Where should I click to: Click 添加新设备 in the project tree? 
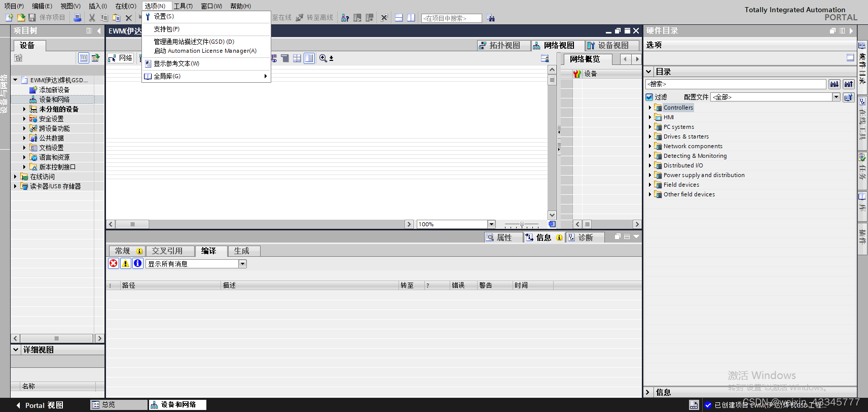[54, 90]
